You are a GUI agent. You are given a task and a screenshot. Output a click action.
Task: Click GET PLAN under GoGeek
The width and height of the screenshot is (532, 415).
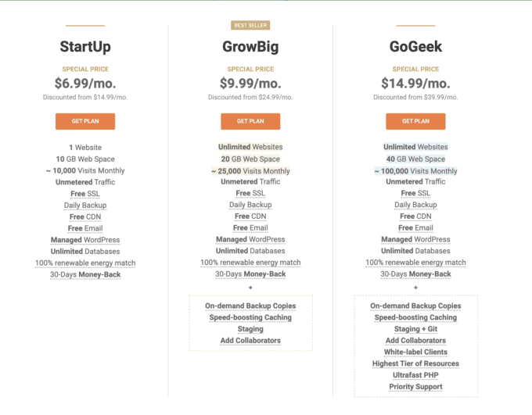click(415, 121)
